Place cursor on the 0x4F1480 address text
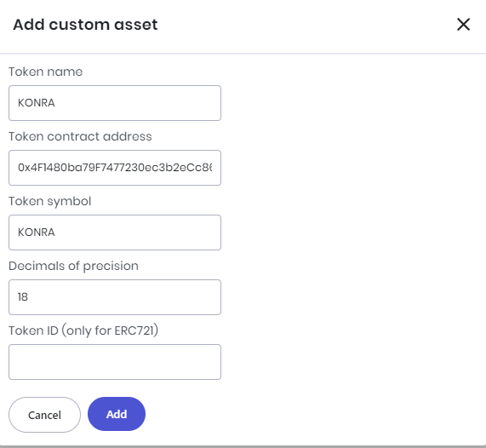The width and height of the screenshot is (486, 448). (115, 168)
